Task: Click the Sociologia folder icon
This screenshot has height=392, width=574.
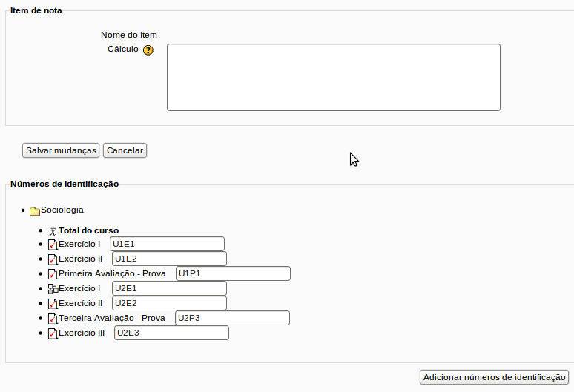Action: tap(34, 211)
